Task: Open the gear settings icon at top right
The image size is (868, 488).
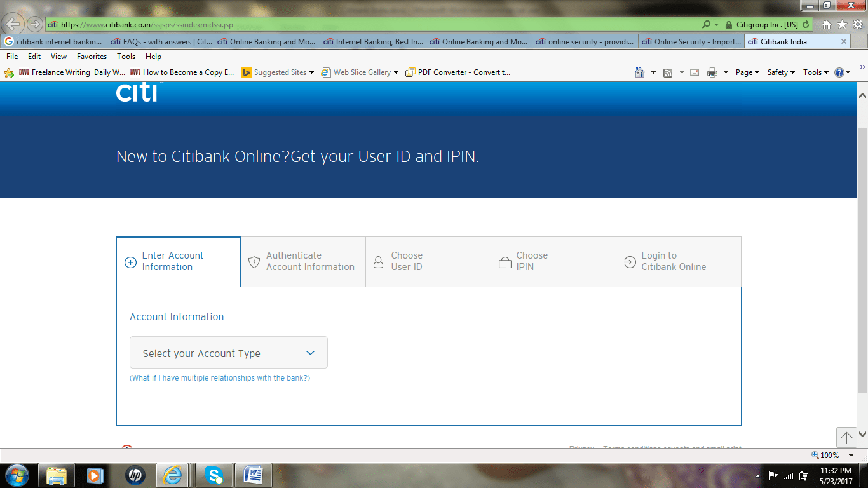Action: (857, 25)
